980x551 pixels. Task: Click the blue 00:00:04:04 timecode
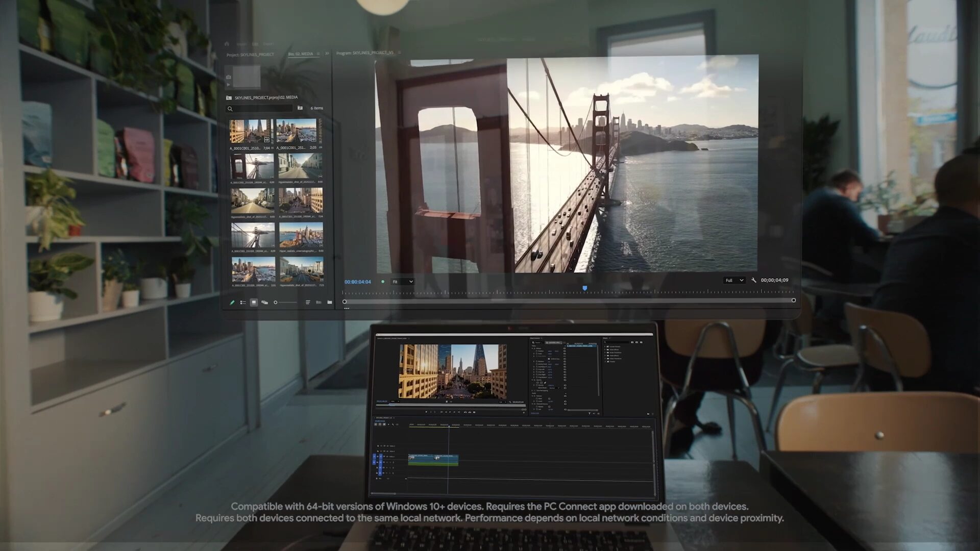(x=357, y=282)
